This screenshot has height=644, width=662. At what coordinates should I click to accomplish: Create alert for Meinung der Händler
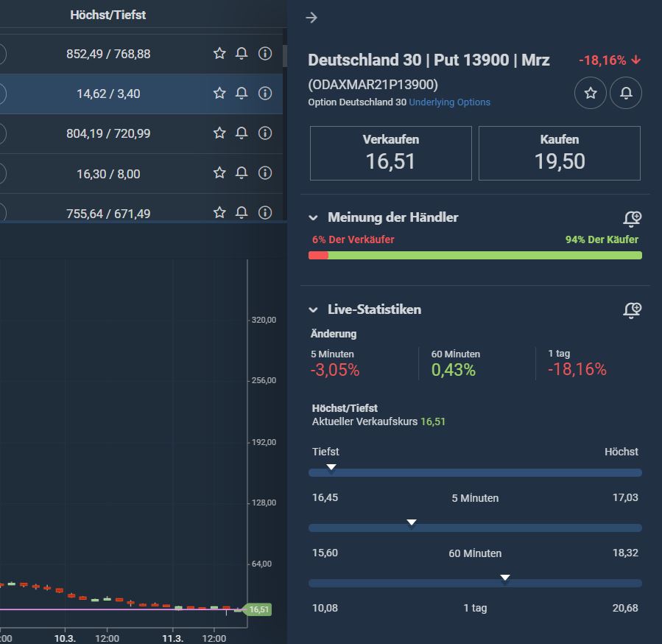coord(632,218)
